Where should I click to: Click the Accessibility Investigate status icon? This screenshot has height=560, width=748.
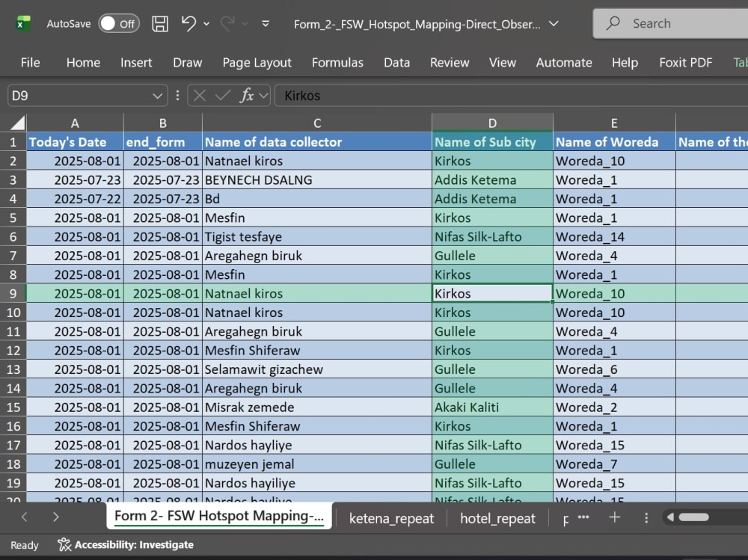tap(64, 544)
